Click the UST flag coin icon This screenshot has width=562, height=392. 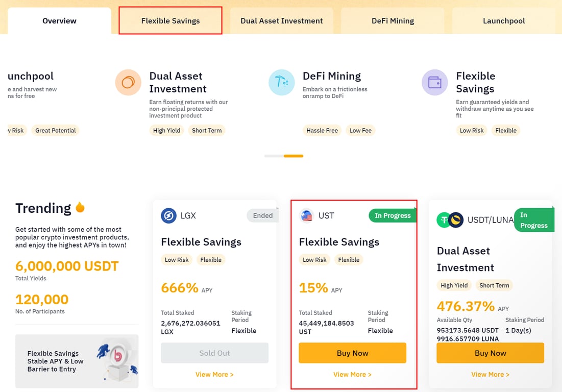(x=306, y=216)
